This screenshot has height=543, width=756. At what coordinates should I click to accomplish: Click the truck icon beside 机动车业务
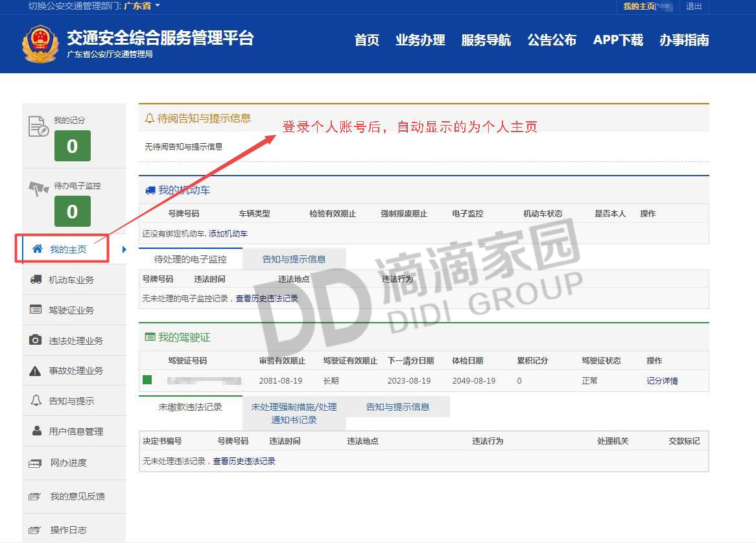click(36, 279)
